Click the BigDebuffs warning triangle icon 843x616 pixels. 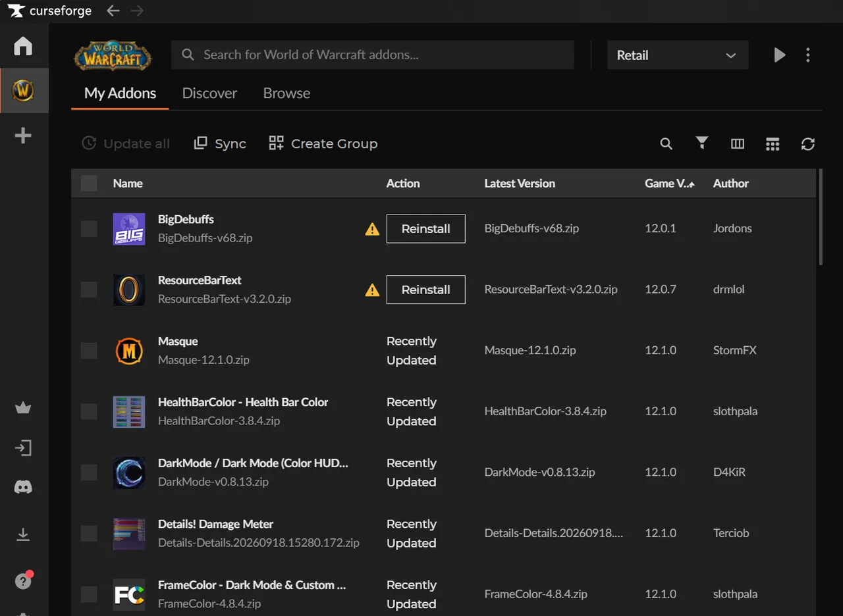pyautogui.click(x=372, y=229)
